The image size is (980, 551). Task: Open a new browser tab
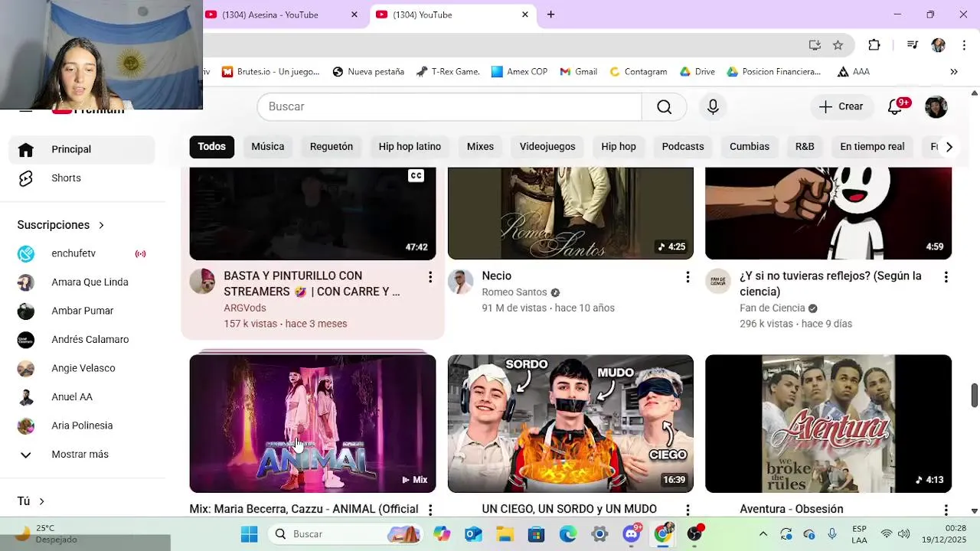point(550,15)
